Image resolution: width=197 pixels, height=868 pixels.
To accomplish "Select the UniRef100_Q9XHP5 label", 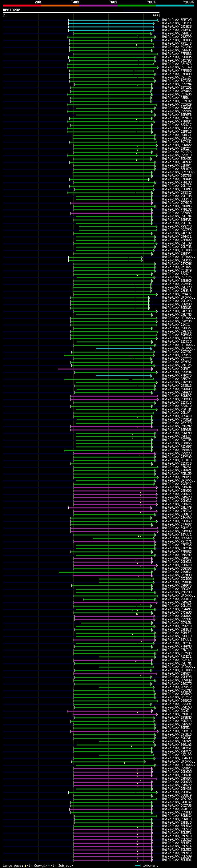I will coord(177,768).
